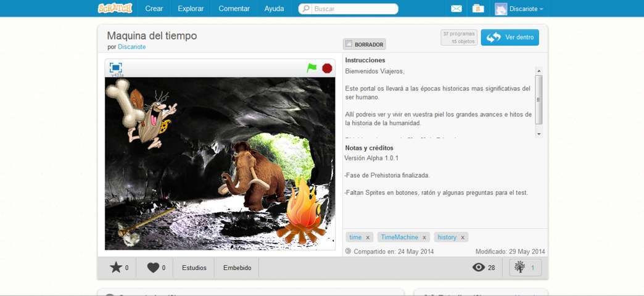
Task: Favorite the project with the star icon
Action: coord(116,268)
